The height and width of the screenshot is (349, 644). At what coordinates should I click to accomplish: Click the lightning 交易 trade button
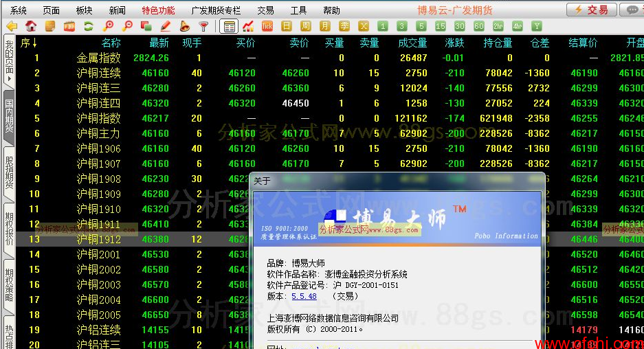(x=592, y=10)
